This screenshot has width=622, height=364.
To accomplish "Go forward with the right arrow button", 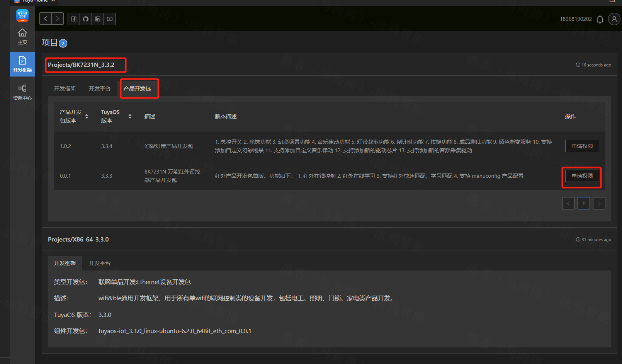I will [58, 19].
